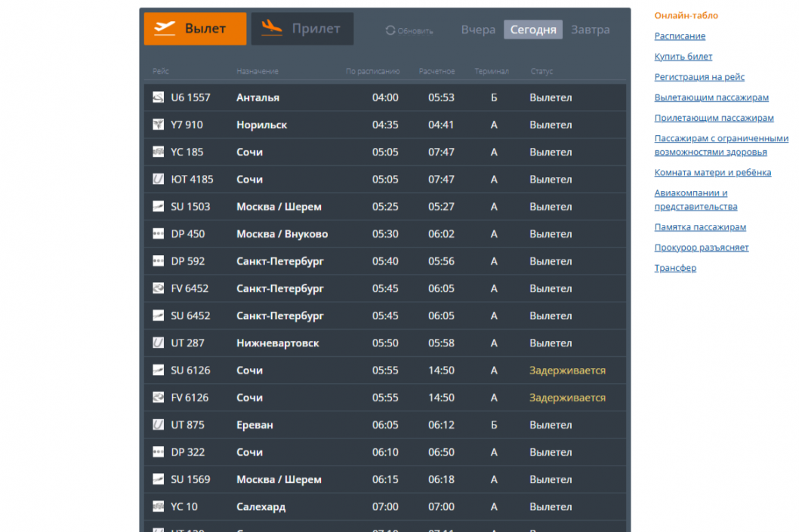Image resolution: width=799 pixels, height=532 pixels.
Task: Click the arrival plane icon on Прилет tab
Action: (271, 29)
